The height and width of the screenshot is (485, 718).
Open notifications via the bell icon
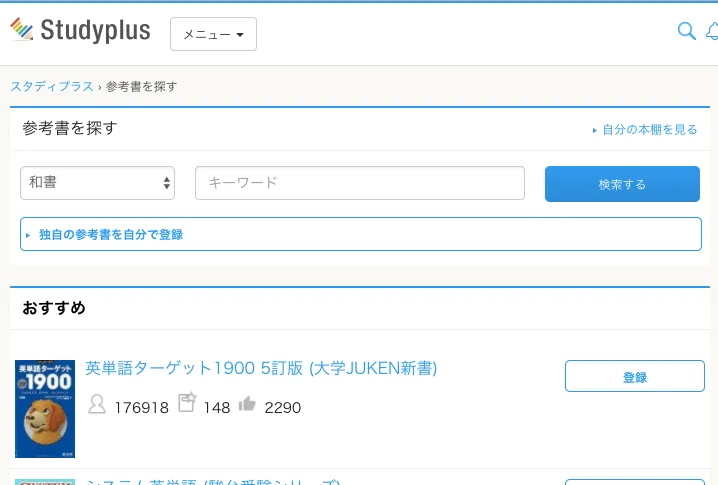coord(712,32)
